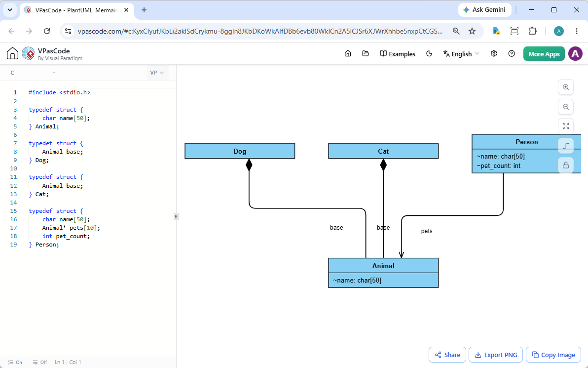This screenshot has height=368, width=588.
Task: Open the purple user avatar
Action: coord(575,54)
